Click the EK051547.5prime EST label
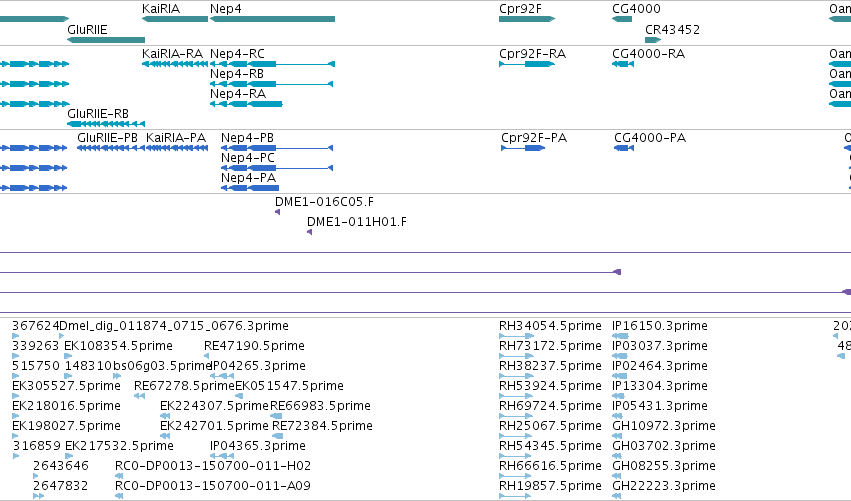Screen dimensions: 851x501 pos(289,386)
